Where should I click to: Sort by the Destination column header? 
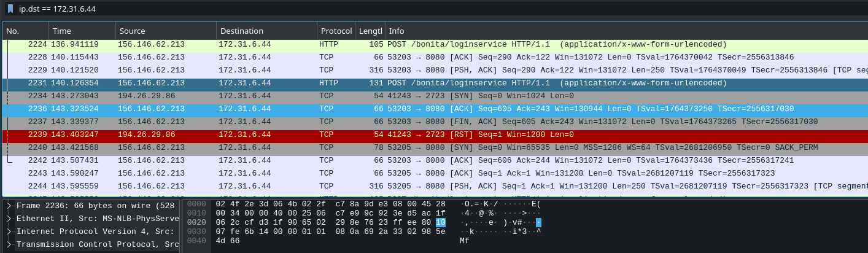coord(266,31)
